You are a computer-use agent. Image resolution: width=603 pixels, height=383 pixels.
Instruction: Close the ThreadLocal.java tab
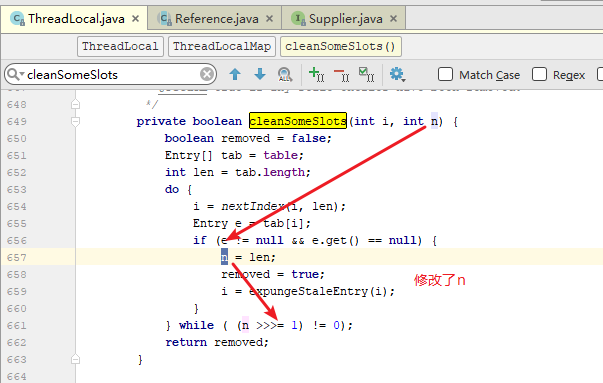[x=135, y=18]
